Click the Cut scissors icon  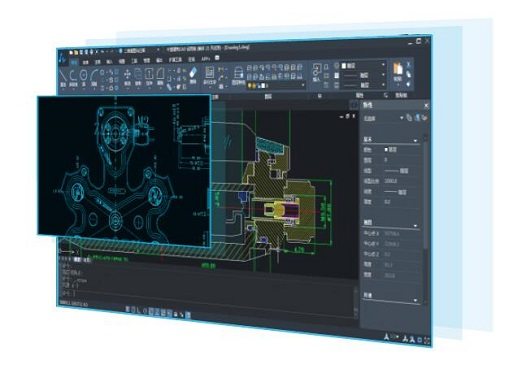pyautogui.click(x=409, y=65)
